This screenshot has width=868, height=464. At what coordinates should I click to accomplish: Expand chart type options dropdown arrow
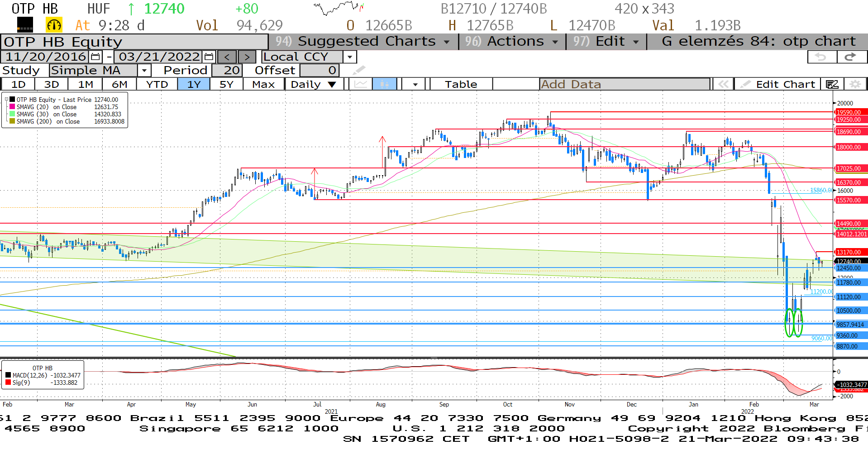(x=415, y=84)
